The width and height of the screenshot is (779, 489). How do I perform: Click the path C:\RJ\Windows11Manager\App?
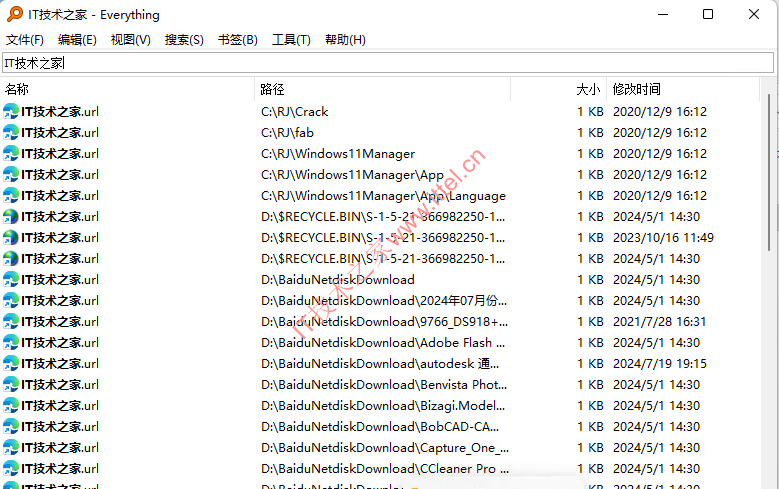click(x=352, y=174)
